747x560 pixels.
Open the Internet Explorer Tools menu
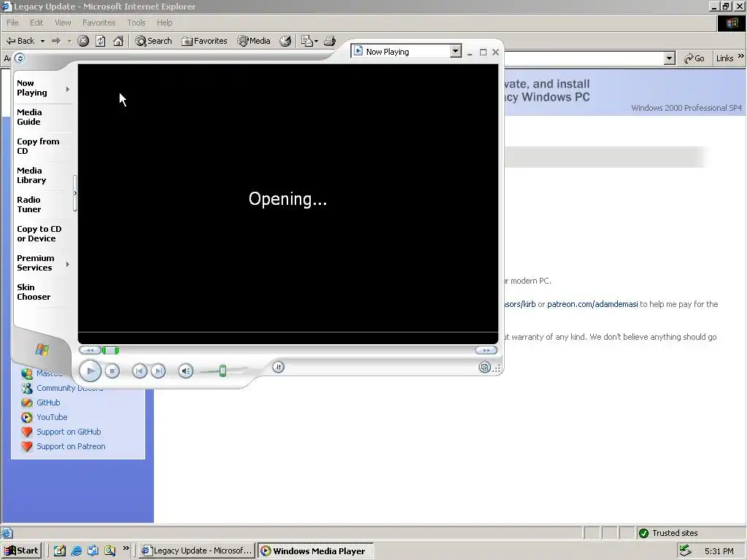pos(136,23)
